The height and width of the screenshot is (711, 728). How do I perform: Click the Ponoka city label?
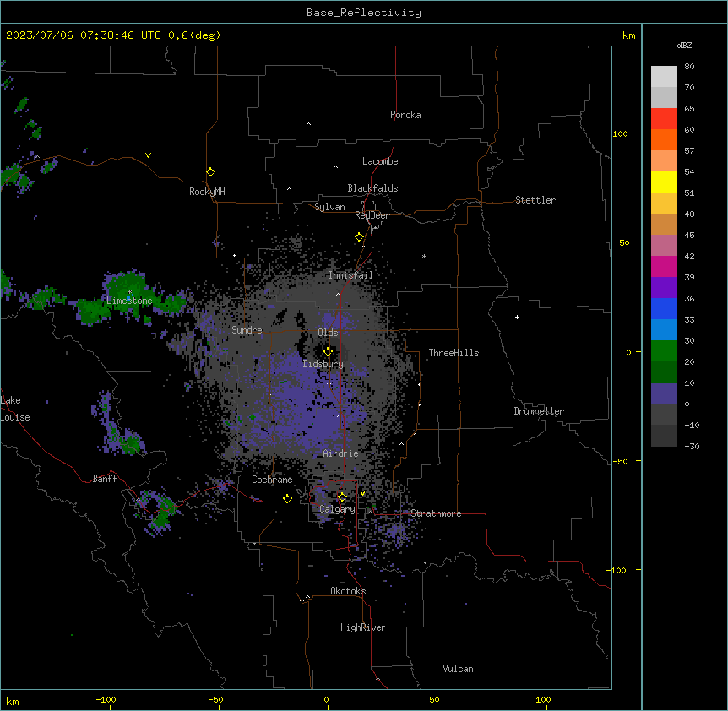[x=405, y=115]
